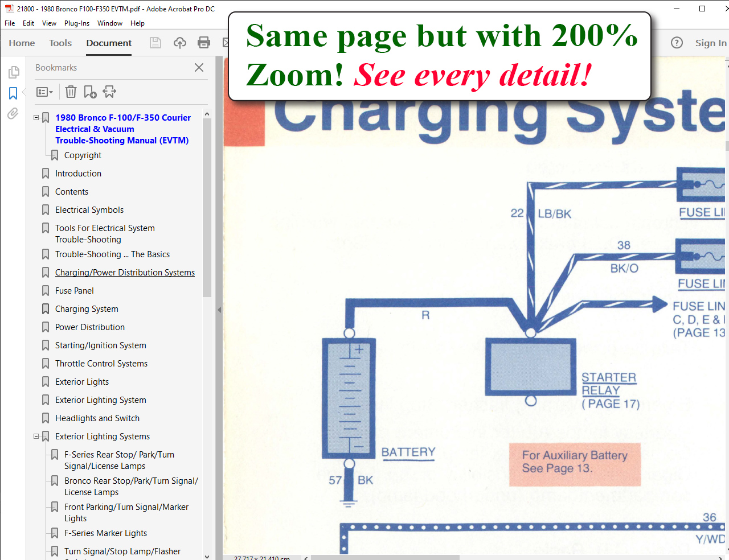729x560 pixels.
Task: Delete selected bookmark with trash icon
Action: coord(71,92)
